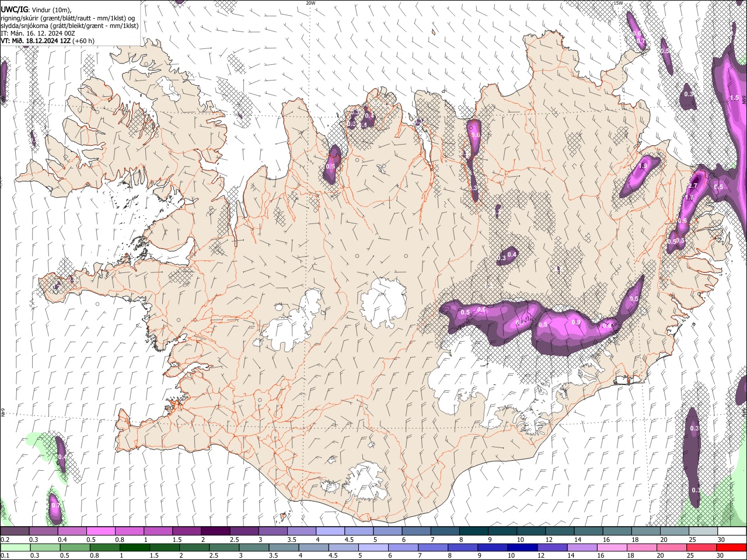Image resolution: width=747 pixels, height=560 pixels.
Task: Pick the deep blue 10 swatch in rain legend
Action: tap(522, 547)
